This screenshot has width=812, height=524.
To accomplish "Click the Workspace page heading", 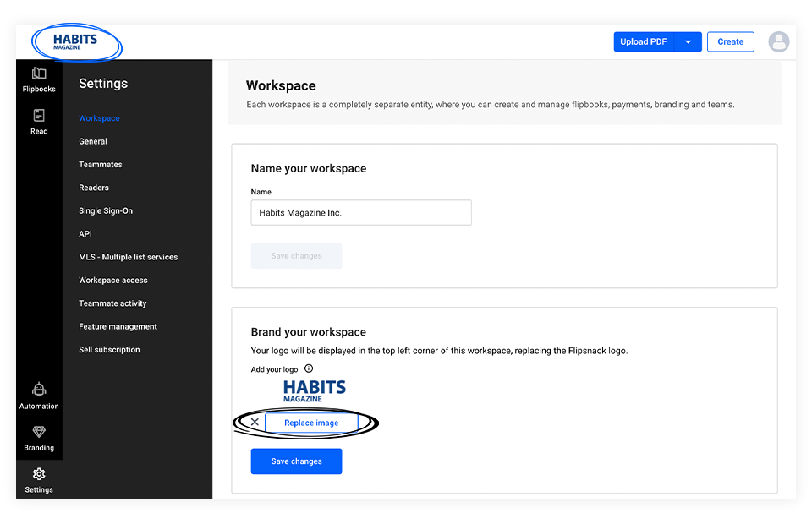I will [x=281, y=86].
